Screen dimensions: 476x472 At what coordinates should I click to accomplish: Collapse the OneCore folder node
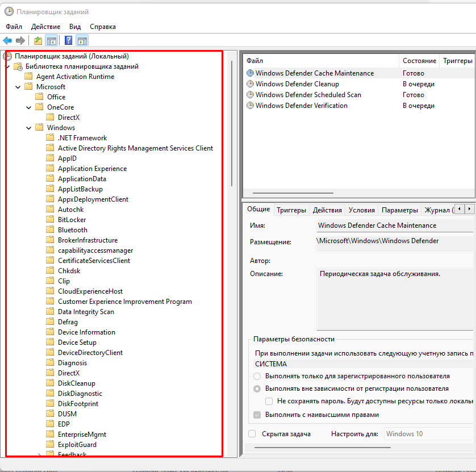29,107
